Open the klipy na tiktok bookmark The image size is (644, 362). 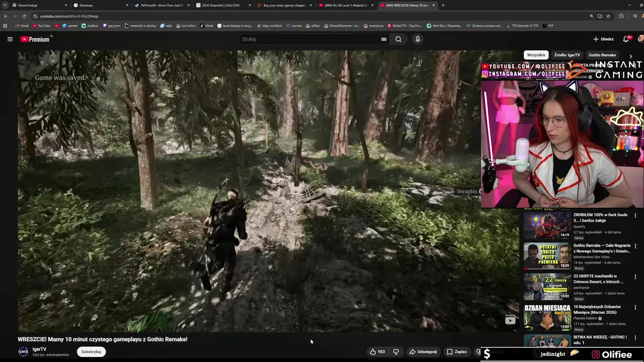pyautogui.click(x=270, y=26)
